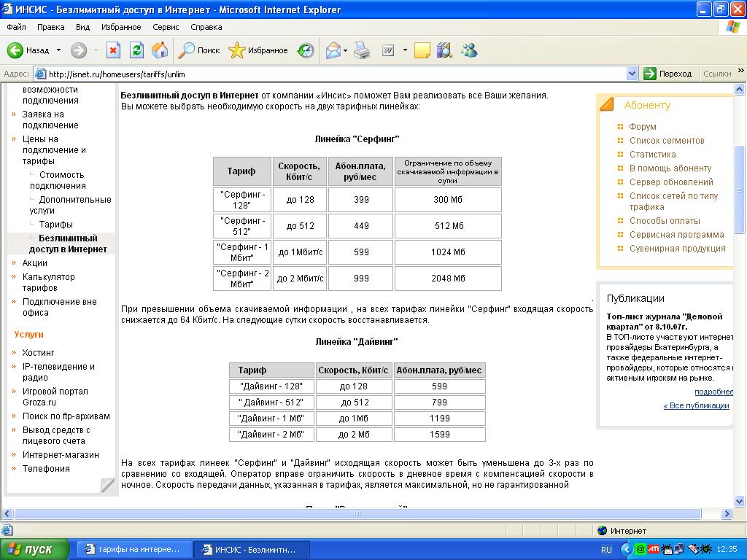Open Игровой портал Groza.ru link
747x560 pixels.
[55, 397]
